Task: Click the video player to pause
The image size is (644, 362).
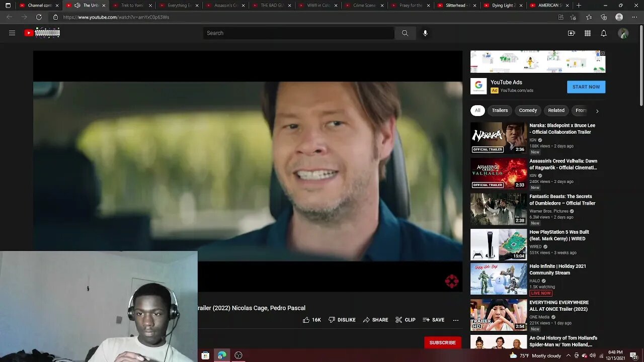Action: click(x=248, y=171)
